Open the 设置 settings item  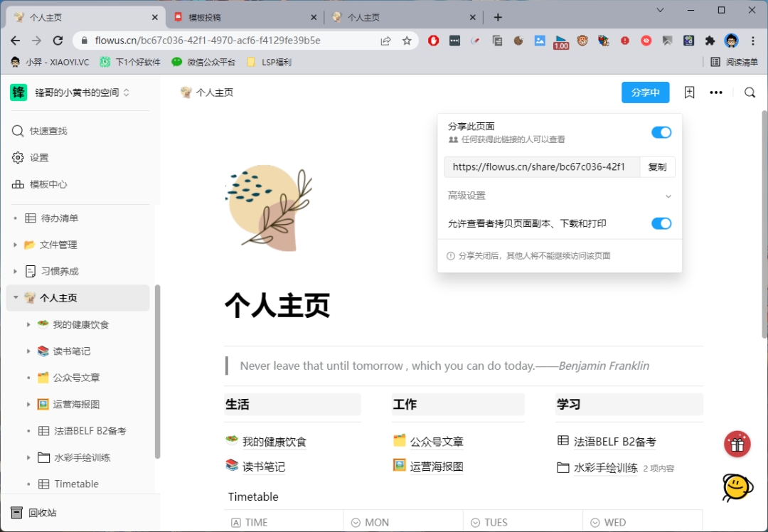[x=39, y=158]
